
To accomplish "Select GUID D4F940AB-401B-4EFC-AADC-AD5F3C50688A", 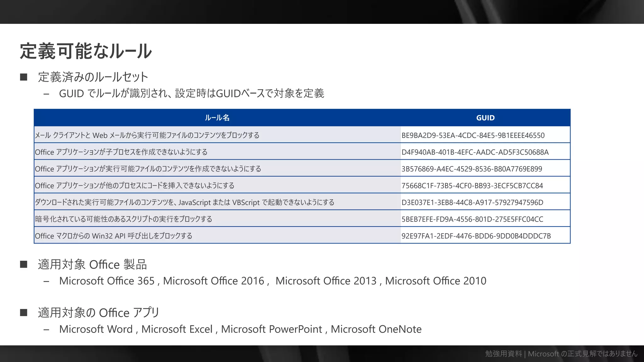I will pos(475,152).
